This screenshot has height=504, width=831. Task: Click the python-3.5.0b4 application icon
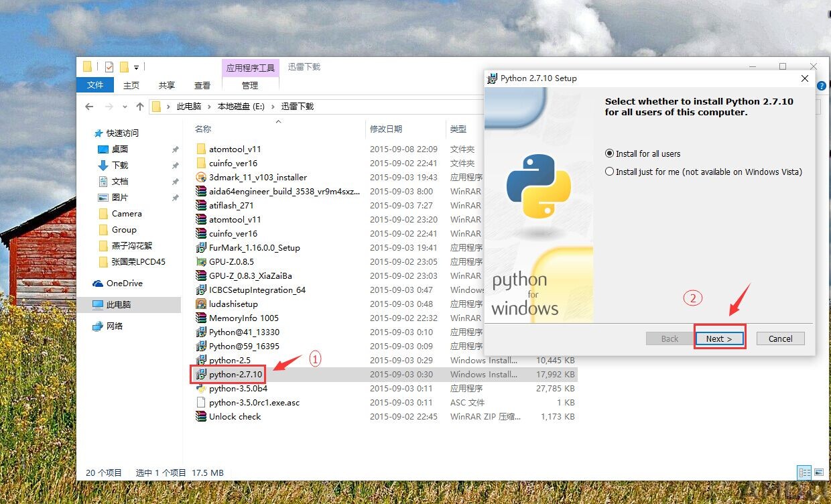tap(201, 388)
